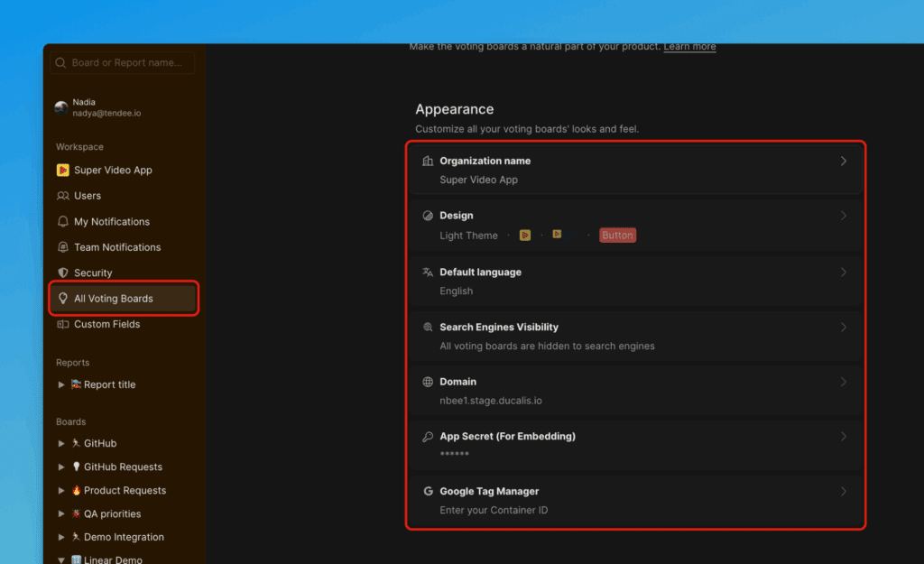Collapse the Linear Demo board
Image resolution: width=924 pixels, height=564 pixels.
61,560
